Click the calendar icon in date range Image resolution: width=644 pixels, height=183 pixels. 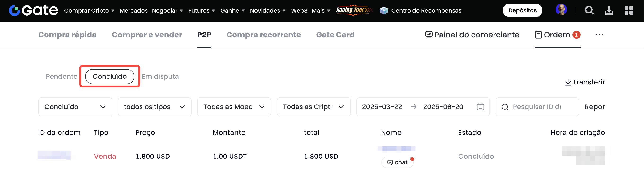(x=480, y=107)
